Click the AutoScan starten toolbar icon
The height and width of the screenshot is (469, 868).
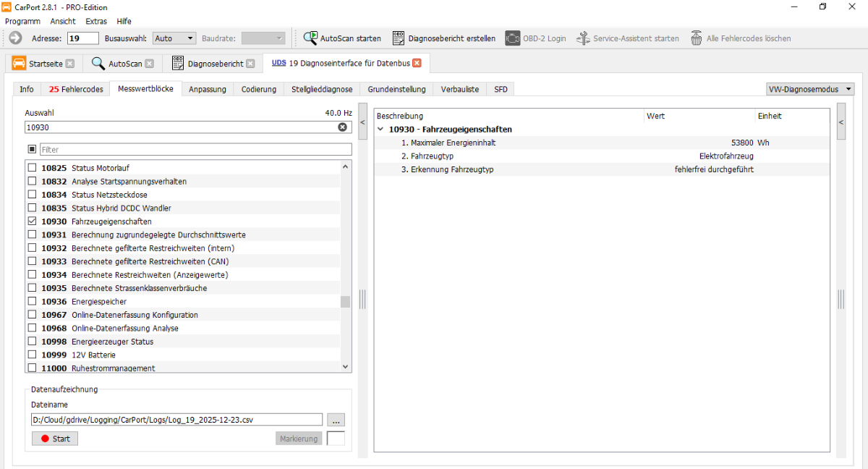[310, 38]
